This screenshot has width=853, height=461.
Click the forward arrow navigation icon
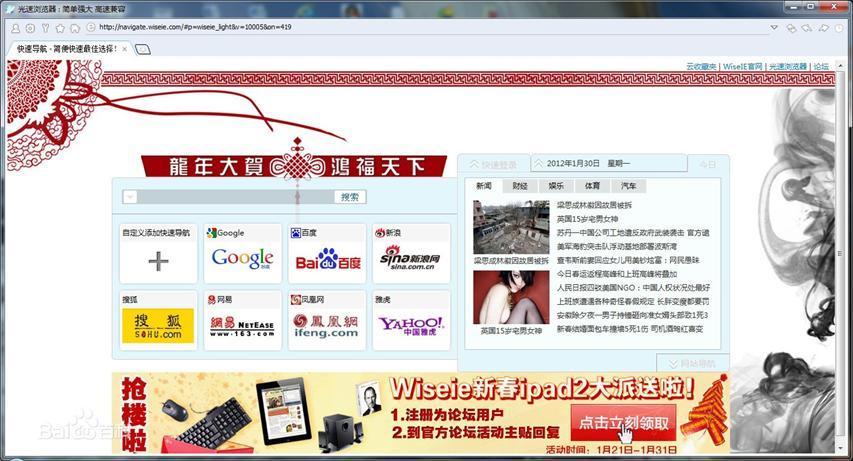pyautogui.click(x=824, y=28)
